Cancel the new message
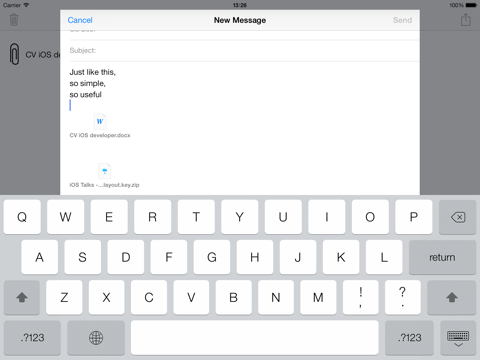 80,20
